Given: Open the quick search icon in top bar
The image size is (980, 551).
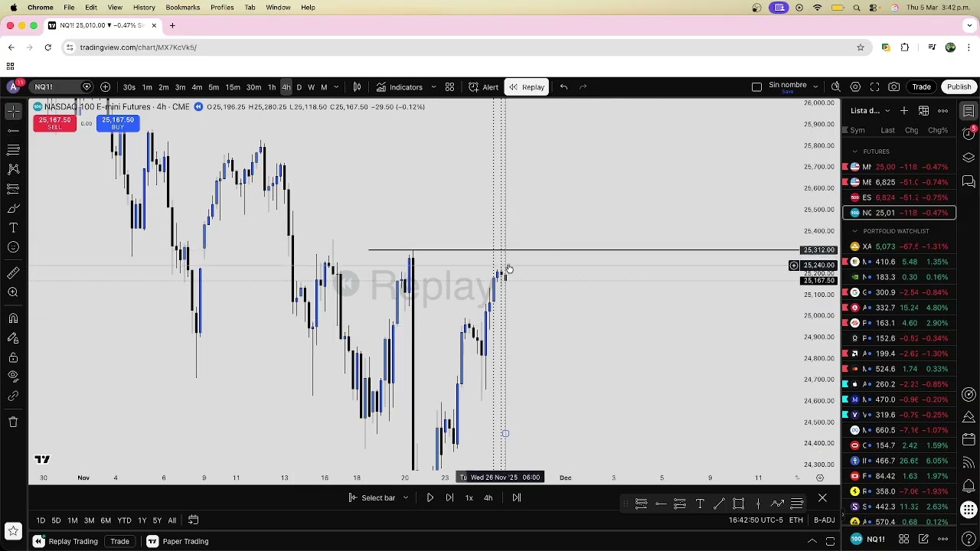Looking at the screenshot, I should pyautogui.click(x=836, y=87).
